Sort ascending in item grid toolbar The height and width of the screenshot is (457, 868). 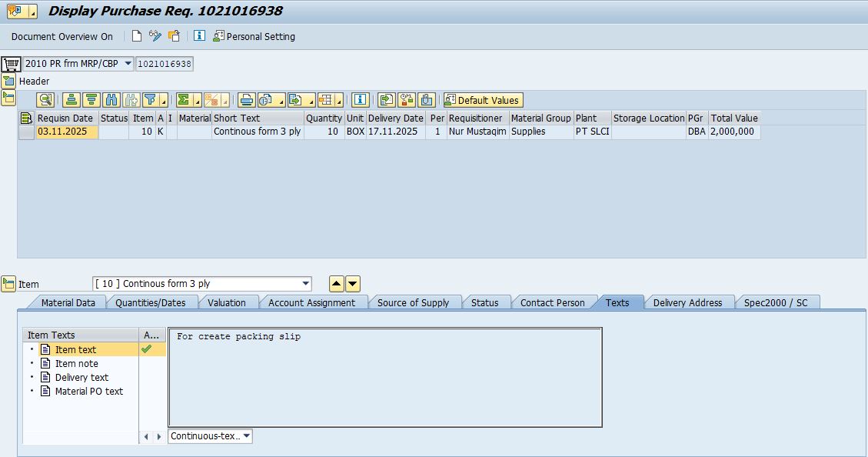point(72,100)
